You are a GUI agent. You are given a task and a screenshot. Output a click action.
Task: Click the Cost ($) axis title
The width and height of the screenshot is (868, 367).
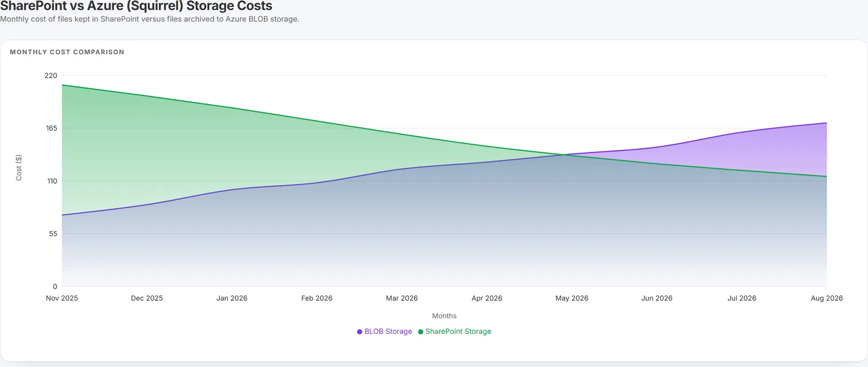click(x=19, y=168)
